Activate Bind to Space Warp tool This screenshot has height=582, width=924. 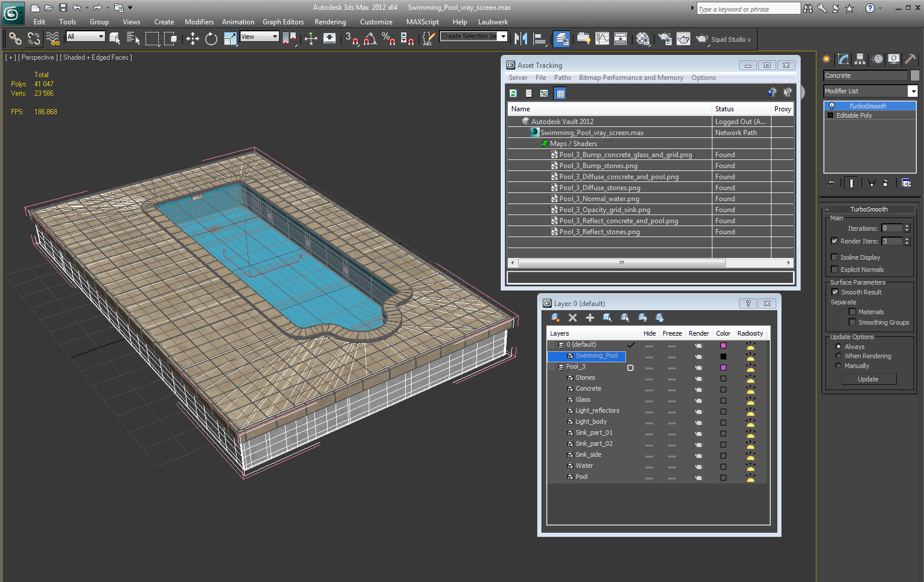(53, 39)
